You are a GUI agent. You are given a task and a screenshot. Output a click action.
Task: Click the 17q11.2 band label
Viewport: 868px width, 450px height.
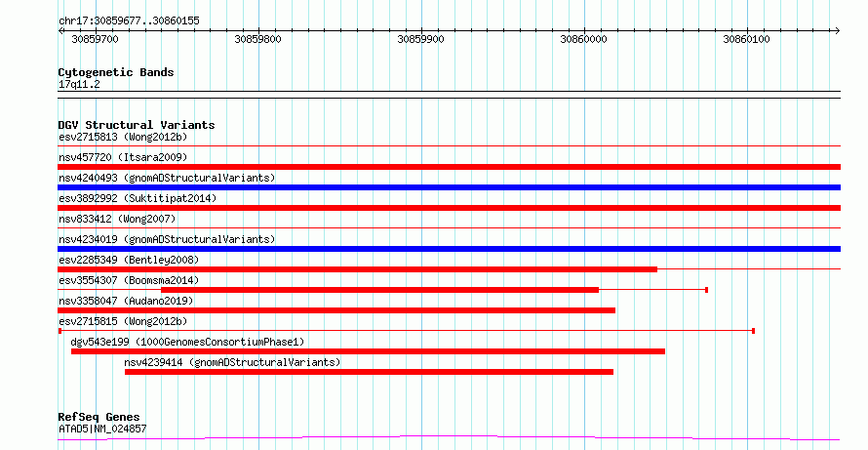(x=79, y=85)
